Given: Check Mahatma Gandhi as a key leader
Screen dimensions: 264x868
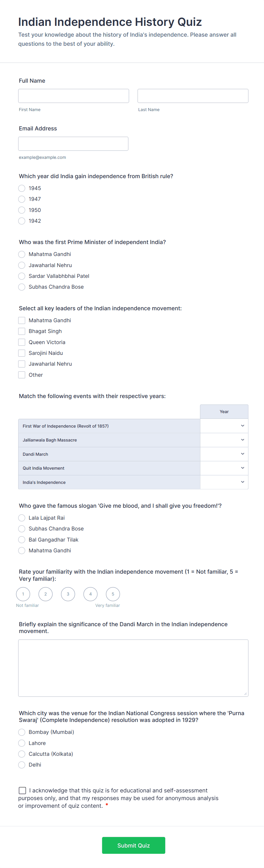Looking at the screenshot, I should pos(22,320).
